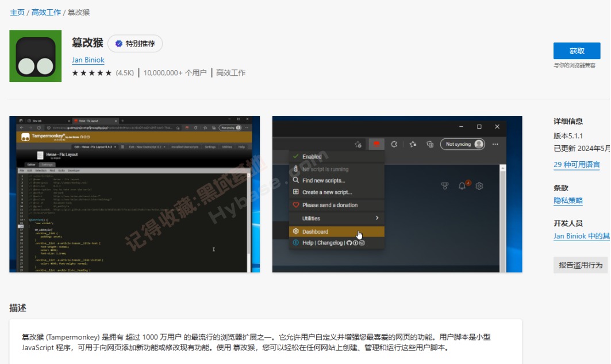
Task: Open the highlighted Dashboard menu entry
Action: coord(337,231)
